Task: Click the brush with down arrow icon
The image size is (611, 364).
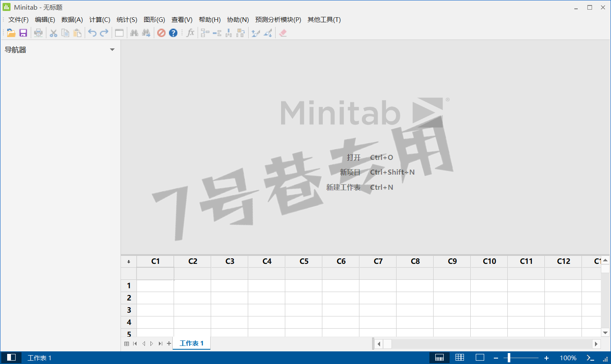Action: (268, 33)
